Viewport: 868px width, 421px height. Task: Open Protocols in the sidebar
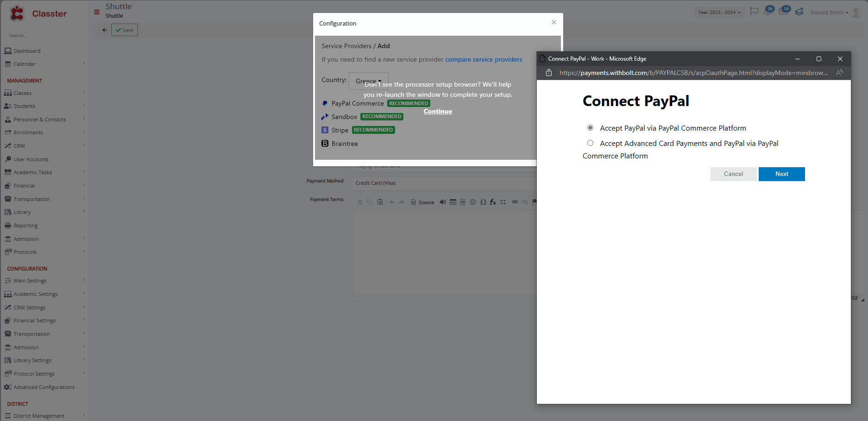pyautogui.click(x=25, y=252)
